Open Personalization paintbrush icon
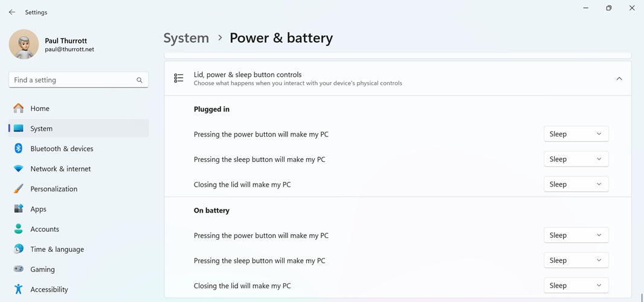This screenshot has width=644, height=302. (x=19, y=188)
